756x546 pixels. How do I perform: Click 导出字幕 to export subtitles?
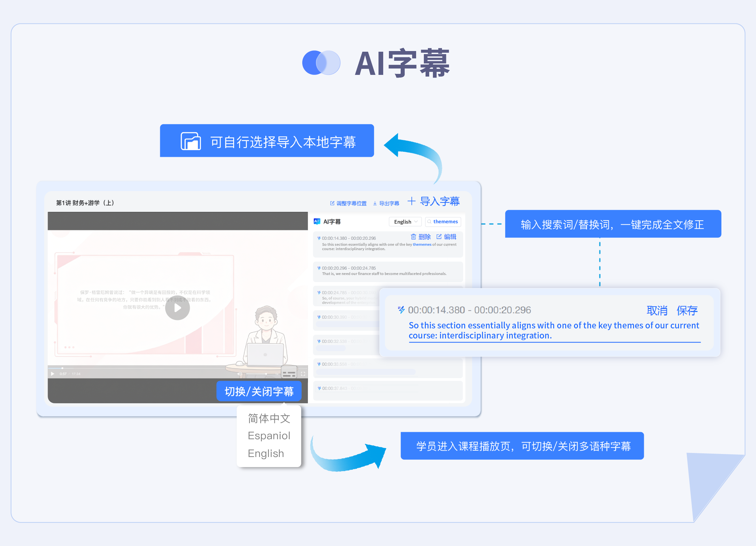point(386,203)
